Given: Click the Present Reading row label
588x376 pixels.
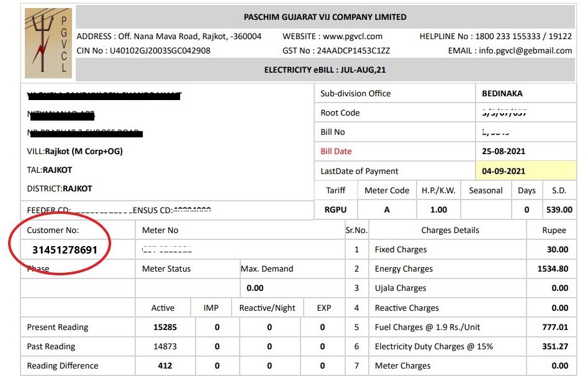Looking at the screenshot, I should pyautogui.click(x=57, y=328).
